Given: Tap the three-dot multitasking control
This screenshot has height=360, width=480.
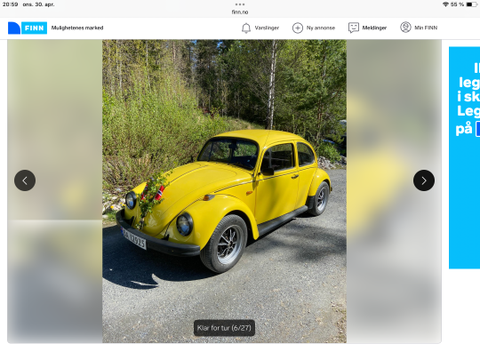Looking at the screenshot, I should 240,4.
